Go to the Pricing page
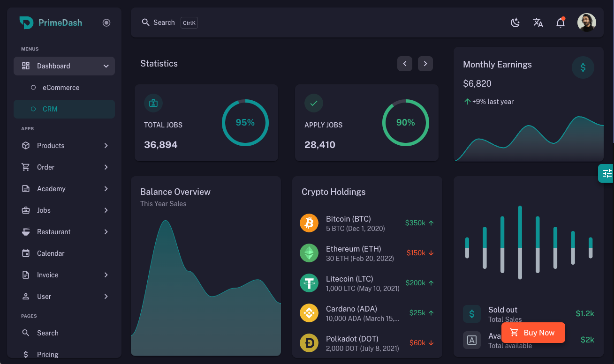 pyautogui.click(x=48, y=354)
